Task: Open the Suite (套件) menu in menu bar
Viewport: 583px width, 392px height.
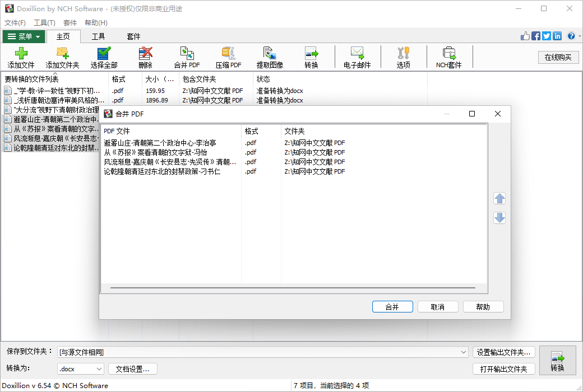Action: [70, 22]
